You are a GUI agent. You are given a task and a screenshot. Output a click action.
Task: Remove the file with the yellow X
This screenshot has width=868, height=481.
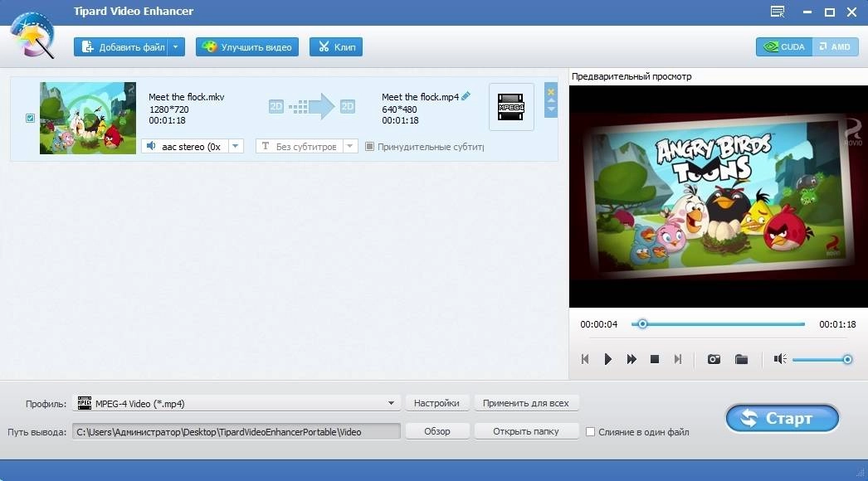(x=551, y=92)
